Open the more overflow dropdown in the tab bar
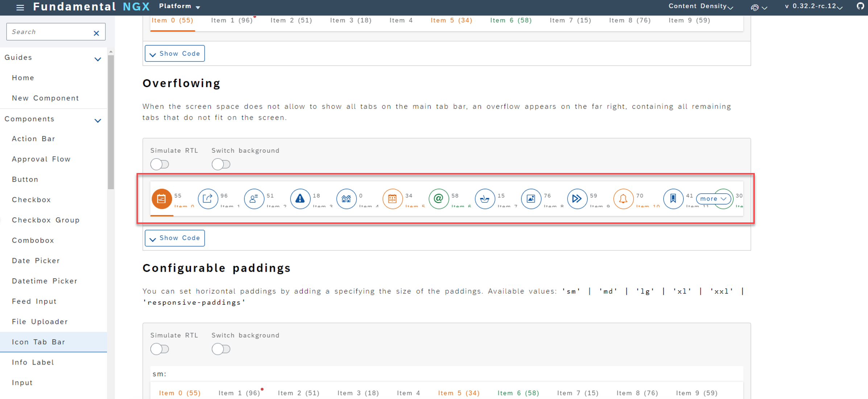 pos(712,199)
